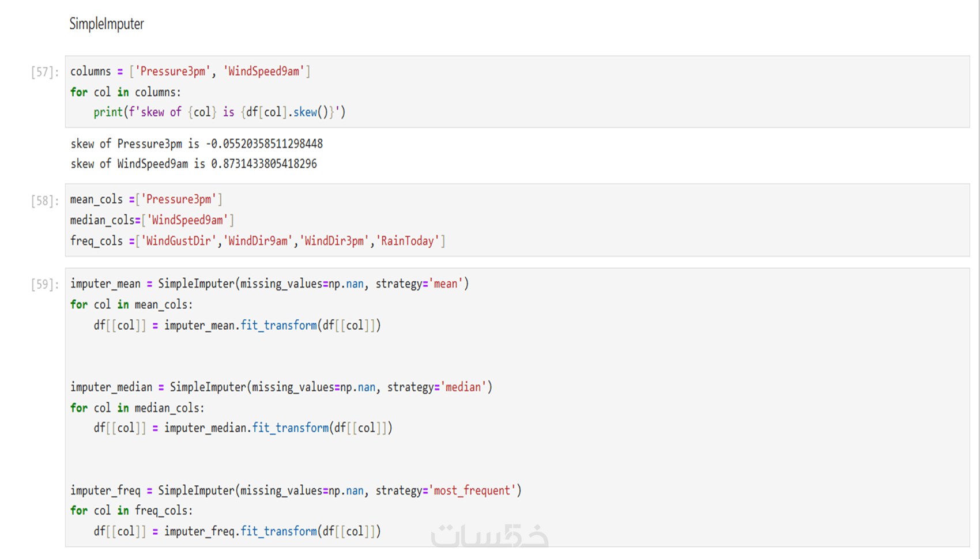Click the columns list assignment line

[190, 71]
